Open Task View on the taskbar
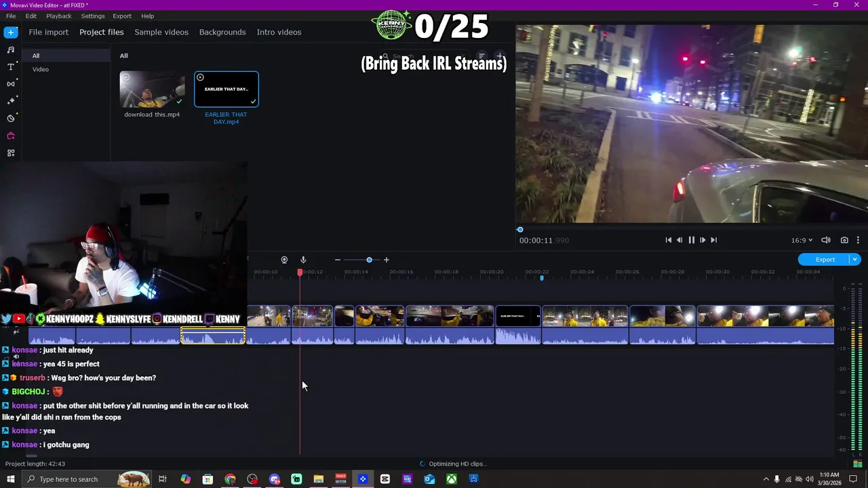The height and width of the screenshot is (488, 868). [163, 479]
